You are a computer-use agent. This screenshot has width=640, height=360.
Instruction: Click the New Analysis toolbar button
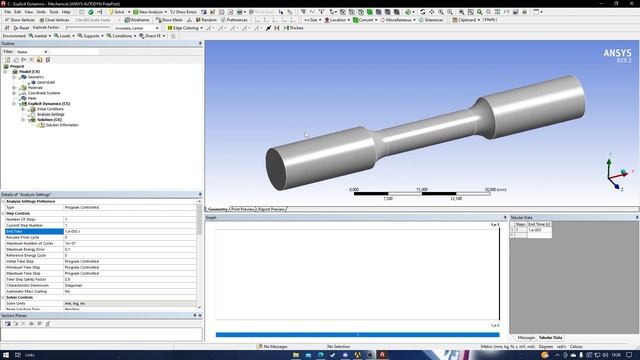(149, 12)
